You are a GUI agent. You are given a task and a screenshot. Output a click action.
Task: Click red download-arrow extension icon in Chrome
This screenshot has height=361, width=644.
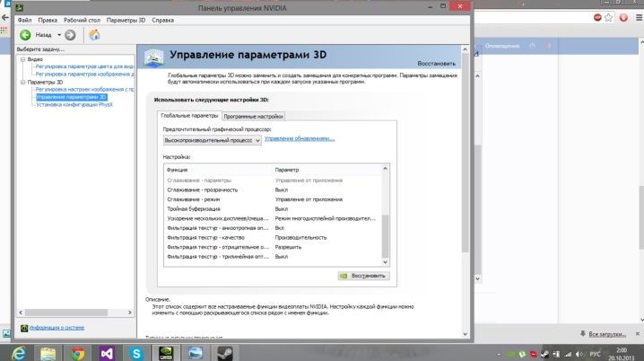(x=623, y=17)
